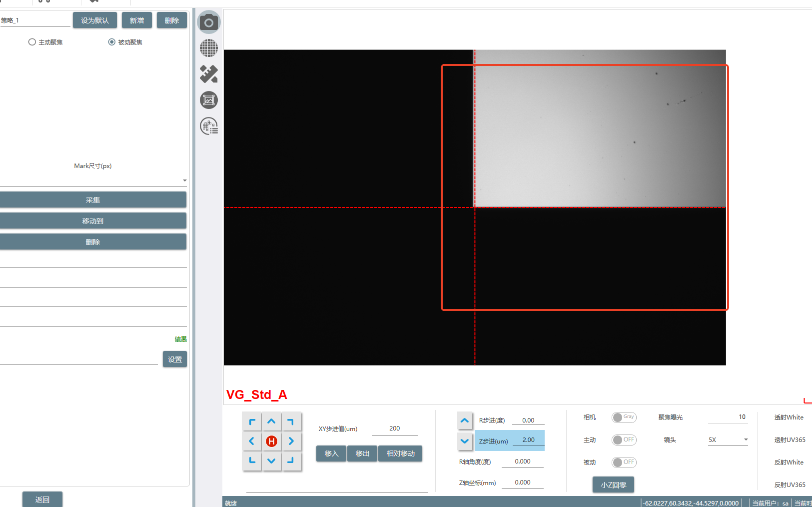Image resolution: width=812 pixels, height=507 pixels.
Task: Open the green 结果 link
Action: coord(180,339)
